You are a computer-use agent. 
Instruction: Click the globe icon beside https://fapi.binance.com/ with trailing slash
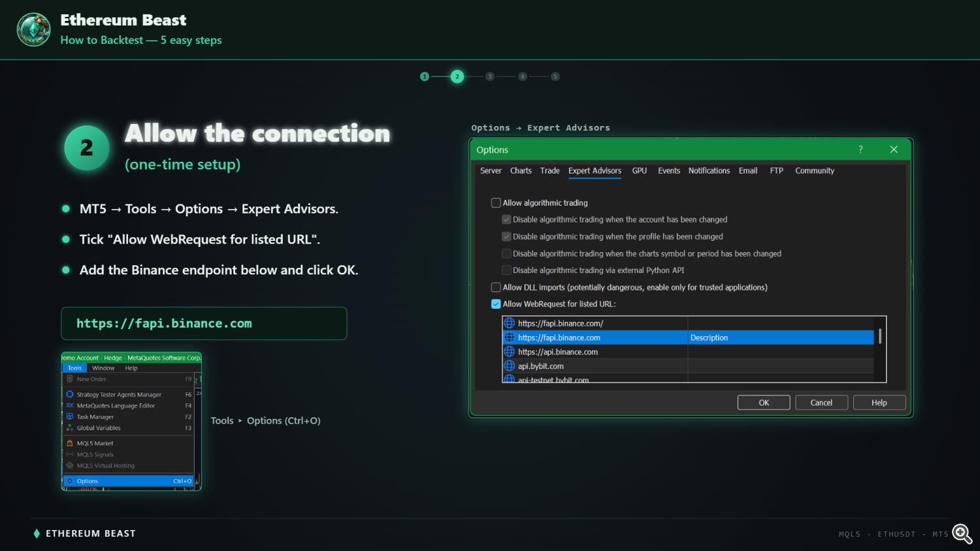point(509,323)
